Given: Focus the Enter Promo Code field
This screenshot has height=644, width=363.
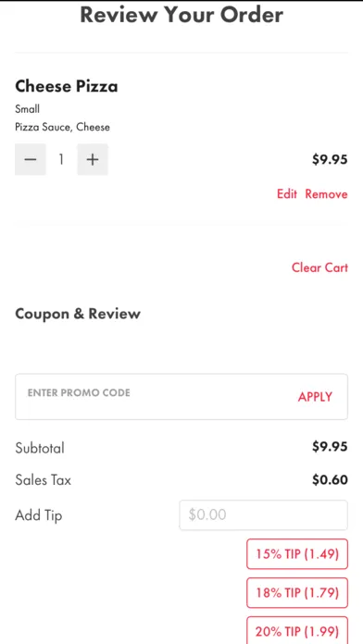Looking at the screenshot, I should [156, 397].
